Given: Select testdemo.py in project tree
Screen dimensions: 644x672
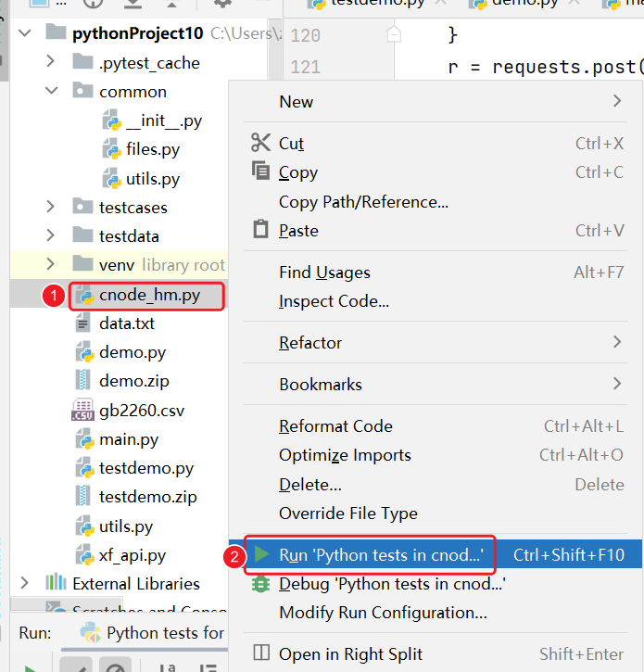Looking at the screenshot, I should (x=146, y=468).
